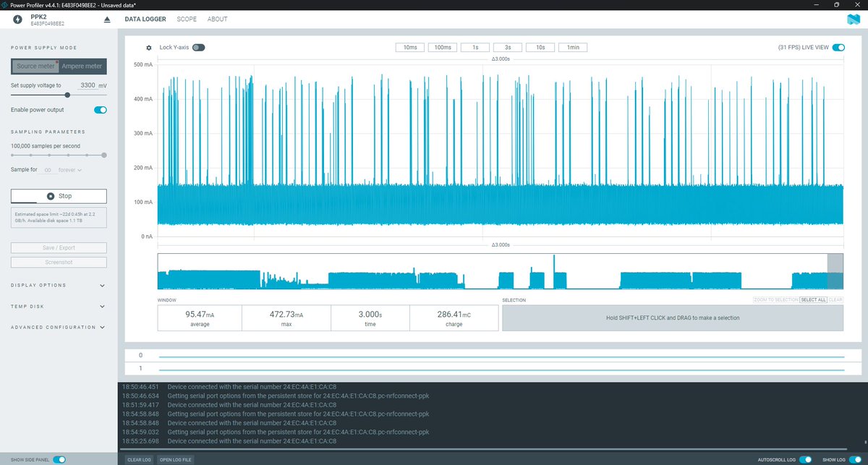Toggle the LIVE VIEW switch

pyautogui.click(x=838, y=48)
